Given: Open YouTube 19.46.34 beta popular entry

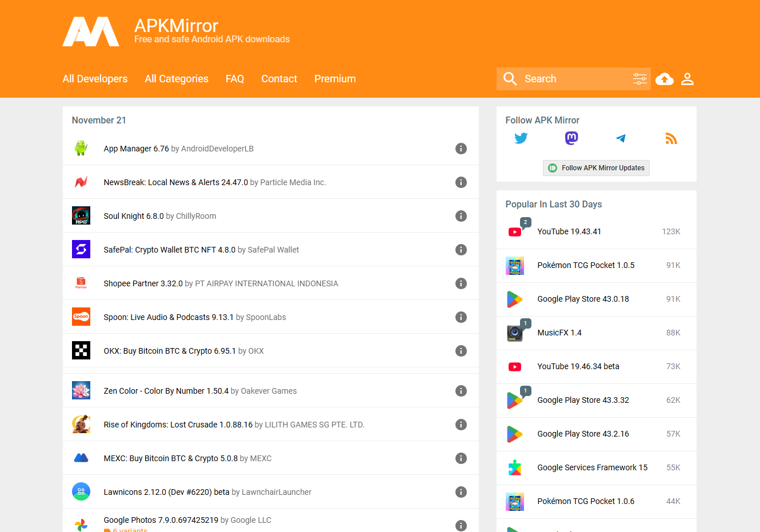Looking at the screenshot, I should click(578, 366).
